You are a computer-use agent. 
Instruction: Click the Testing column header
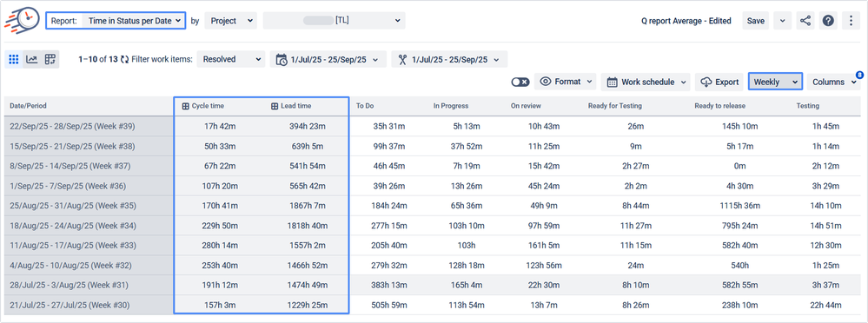[x=808, y=106]
